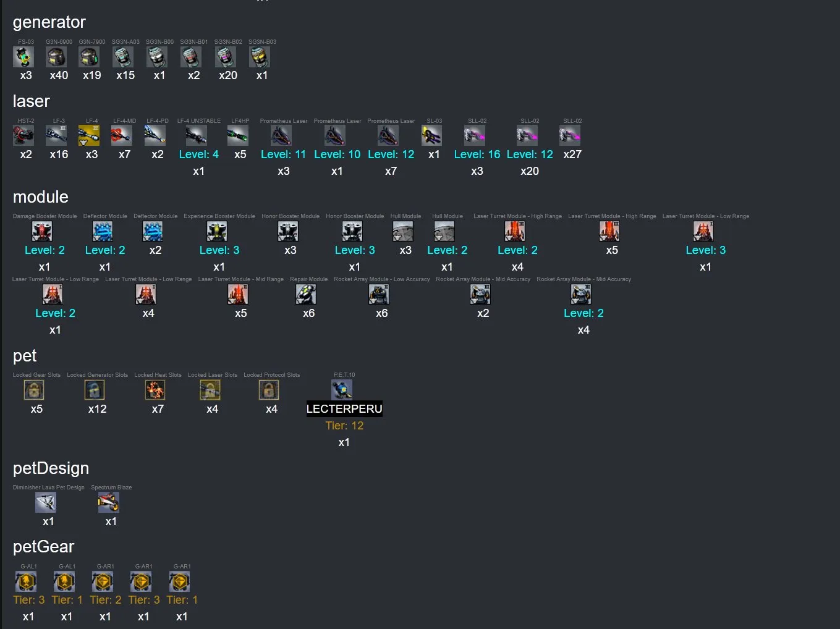This screenshot has height=629, width=840.
Task: Click the LECTERPERU pet name label
Action: click(344, 409)
